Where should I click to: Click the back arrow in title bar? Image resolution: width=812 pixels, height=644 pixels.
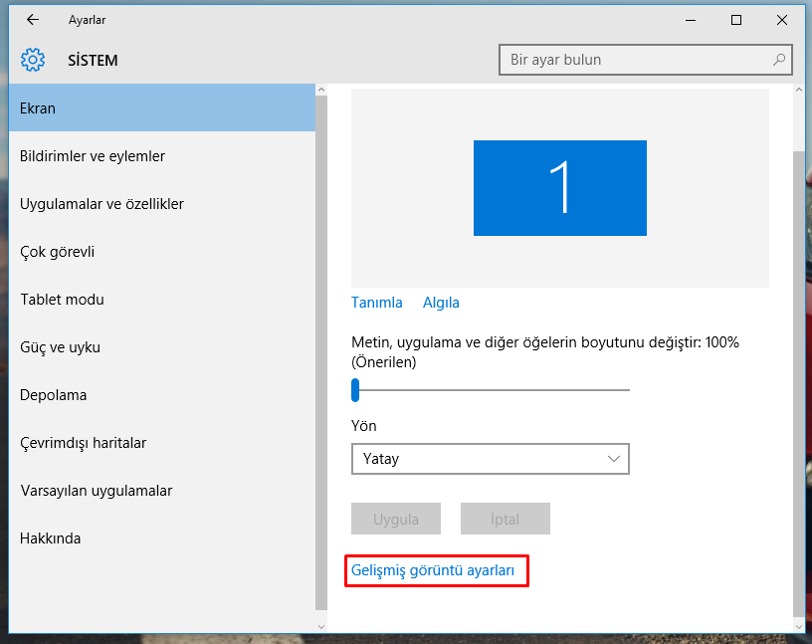click(x=33, y=20)
